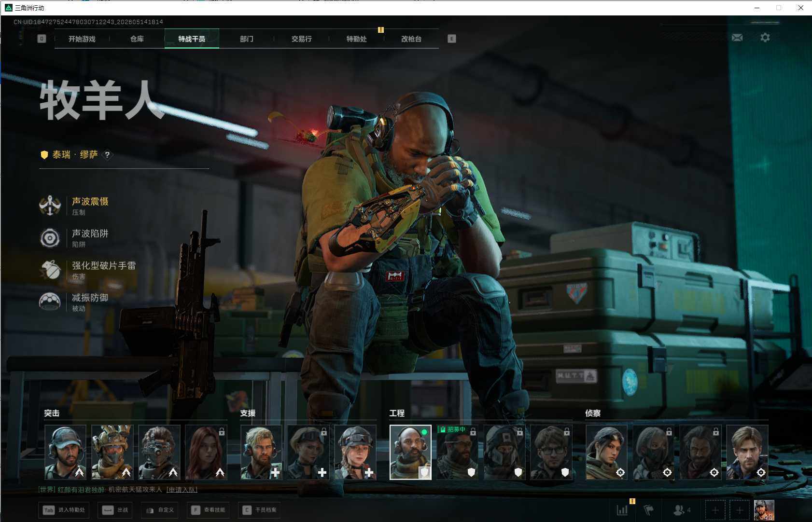The image size is (812, 522).
Task: Select the locked long-haired bearded recon operator
Action: click(700, 453)
